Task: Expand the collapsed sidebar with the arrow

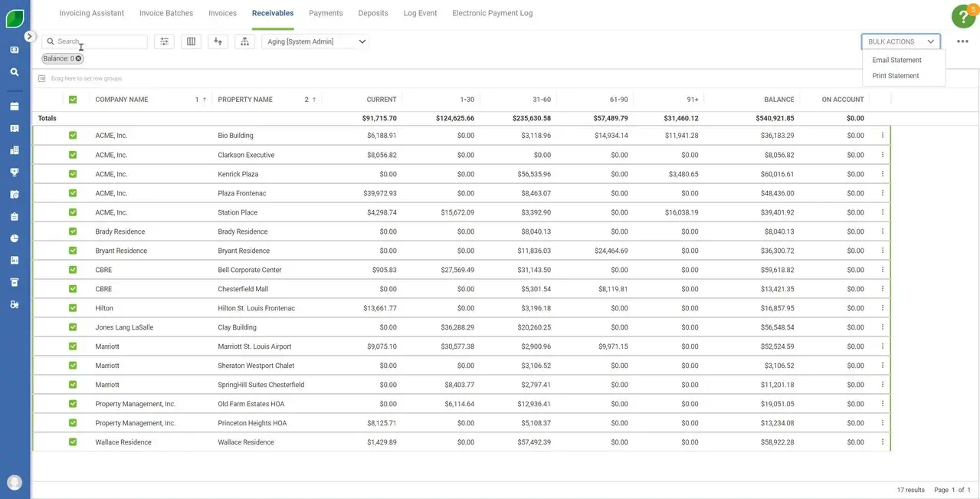Action: pyautogui.click(x=29, y=34)
